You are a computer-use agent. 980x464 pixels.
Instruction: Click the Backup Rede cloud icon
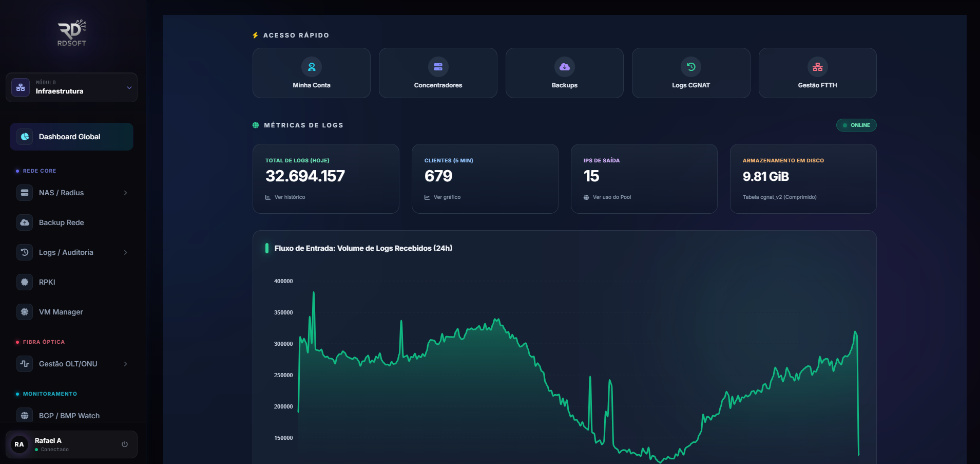coord(24,222)
